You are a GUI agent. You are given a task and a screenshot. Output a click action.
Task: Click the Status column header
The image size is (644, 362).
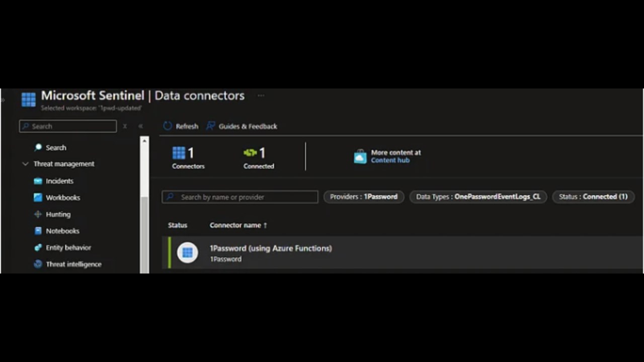[x=178, y=225]
